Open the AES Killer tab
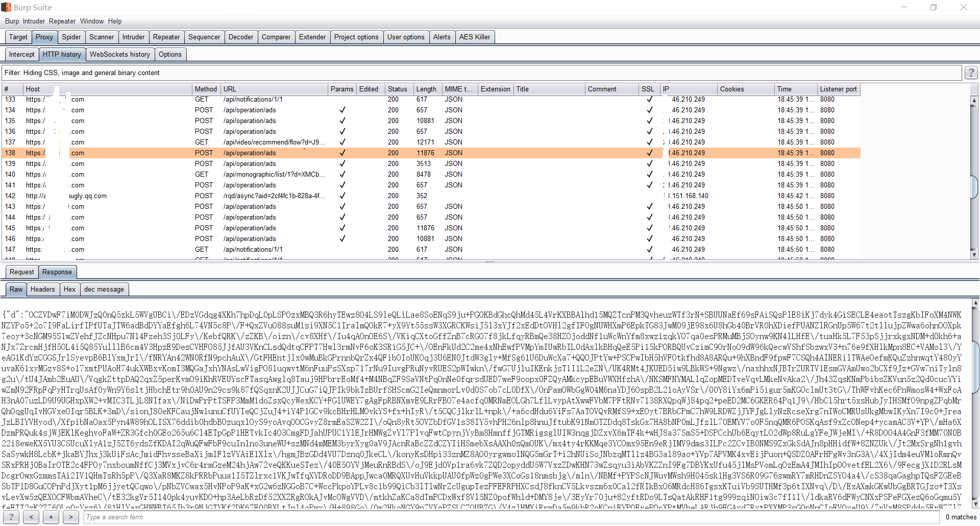 (x=475, y=37)
